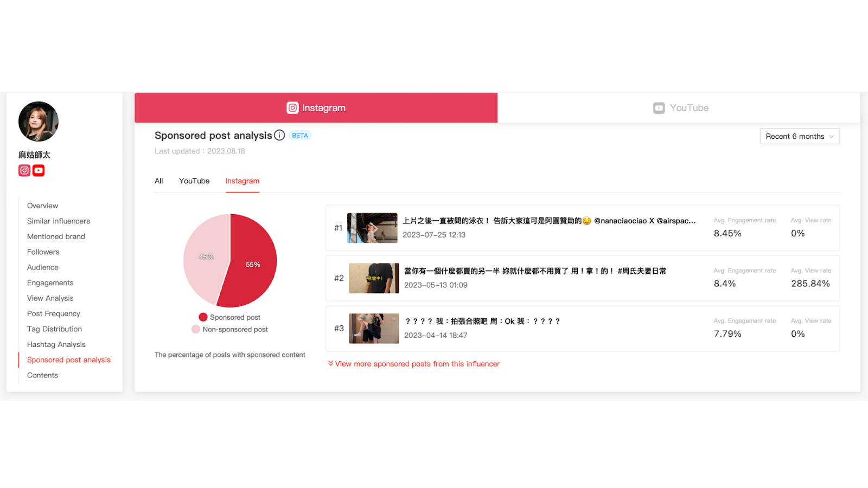
Task: Click the Instagram logo in the red tab
Action: (292, 108)
